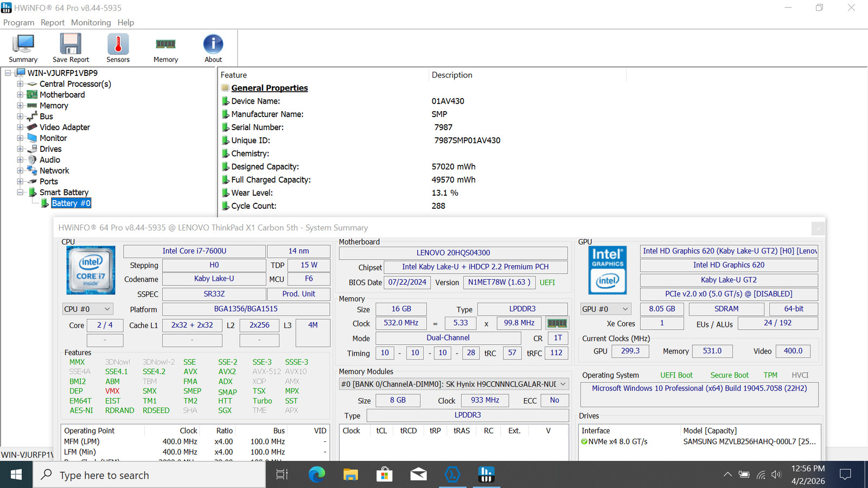Launch Microsoft Edge from the taskbar
The height and width of the screenshot is (488, 868).
pyautogui.click(x=317, y=474)
